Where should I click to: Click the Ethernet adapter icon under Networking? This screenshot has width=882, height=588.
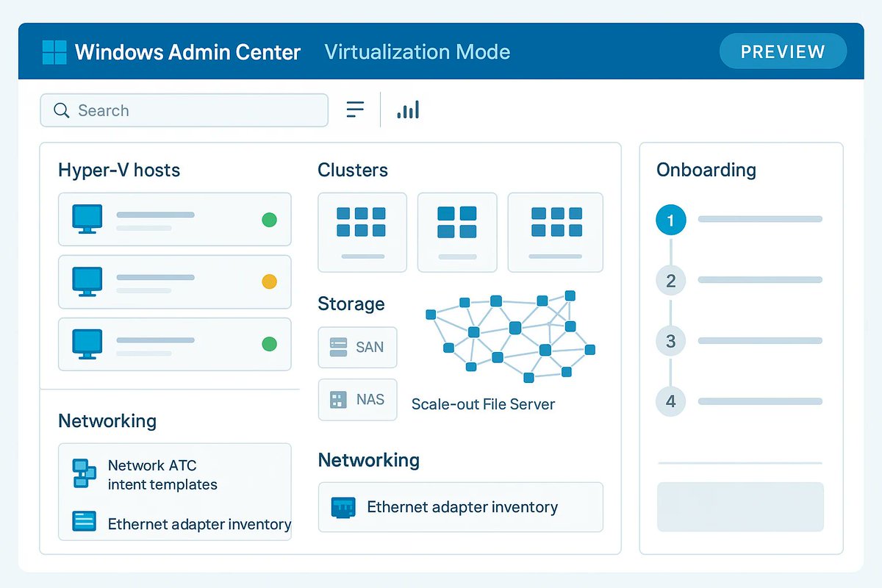(343, 506)
